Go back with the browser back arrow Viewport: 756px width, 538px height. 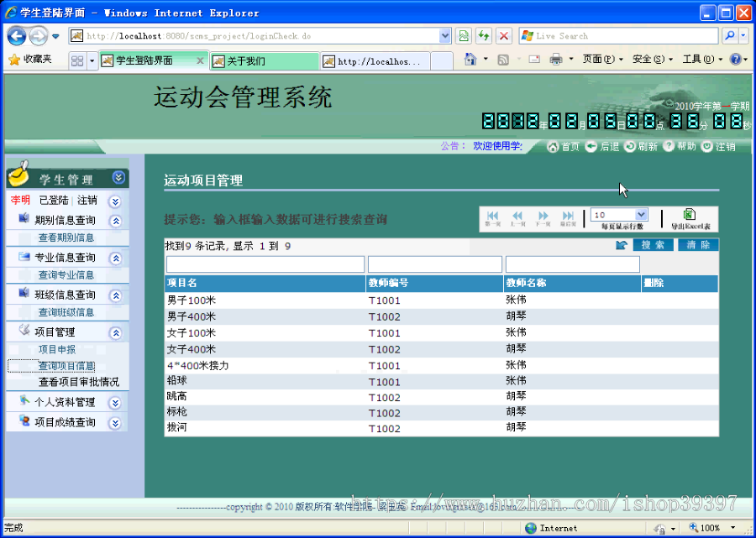coord(17,36)
